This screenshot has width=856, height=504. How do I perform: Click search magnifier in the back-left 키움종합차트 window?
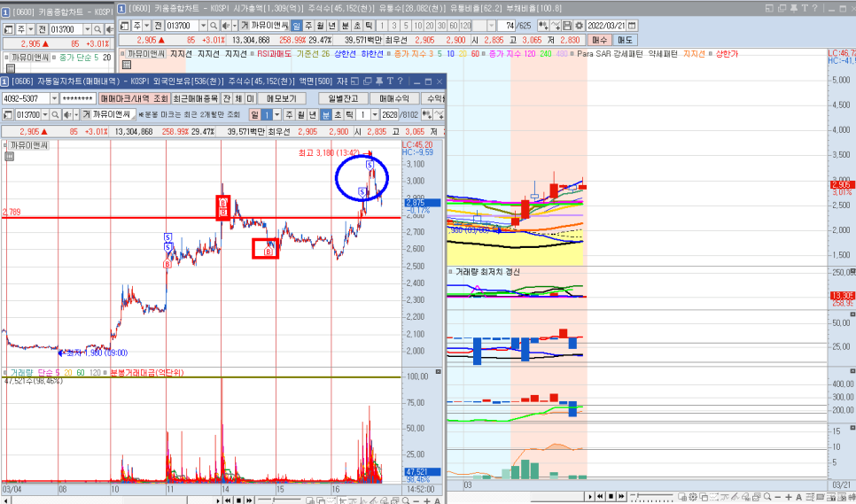point(97,29)
